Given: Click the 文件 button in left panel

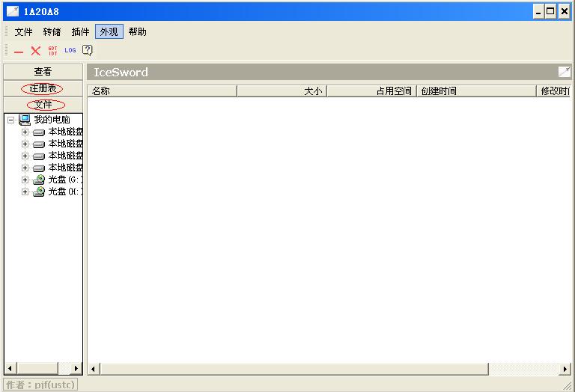Looking at the screenshot, I should (43, 105).
